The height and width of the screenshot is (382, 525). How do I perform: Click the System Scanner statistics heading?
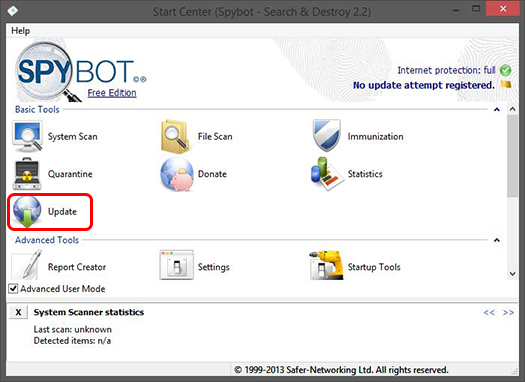tap(89, 312)
